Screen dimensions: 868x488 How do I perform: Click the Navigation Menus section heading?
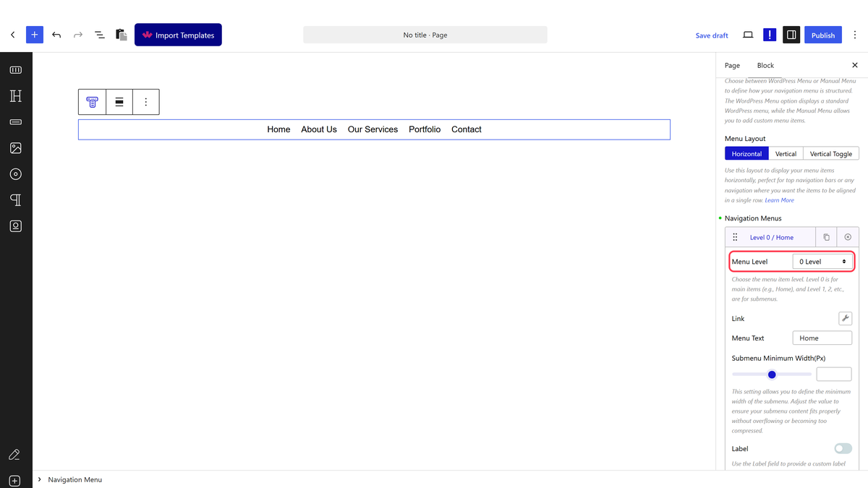[x=753, y=218]
